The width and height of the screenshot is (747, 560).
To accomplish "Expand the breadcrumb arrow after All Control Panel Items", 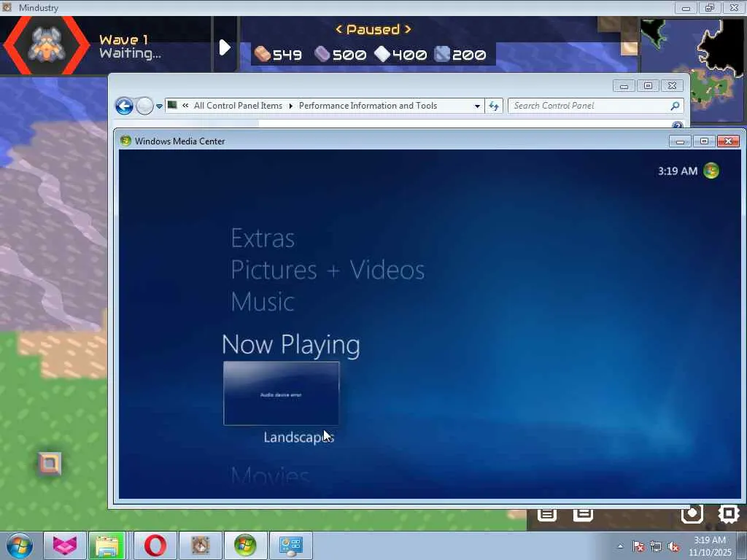I will 290,106.
